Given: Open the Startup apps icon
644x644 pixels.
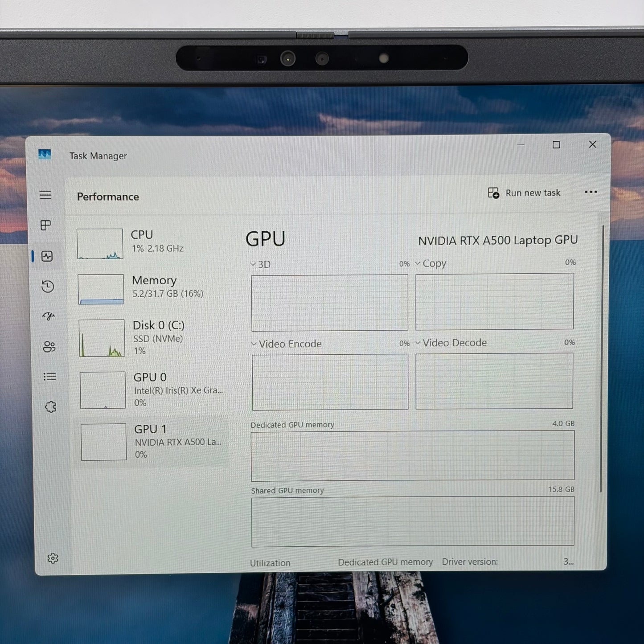Looking at the screenshot, I should point(49,316).
